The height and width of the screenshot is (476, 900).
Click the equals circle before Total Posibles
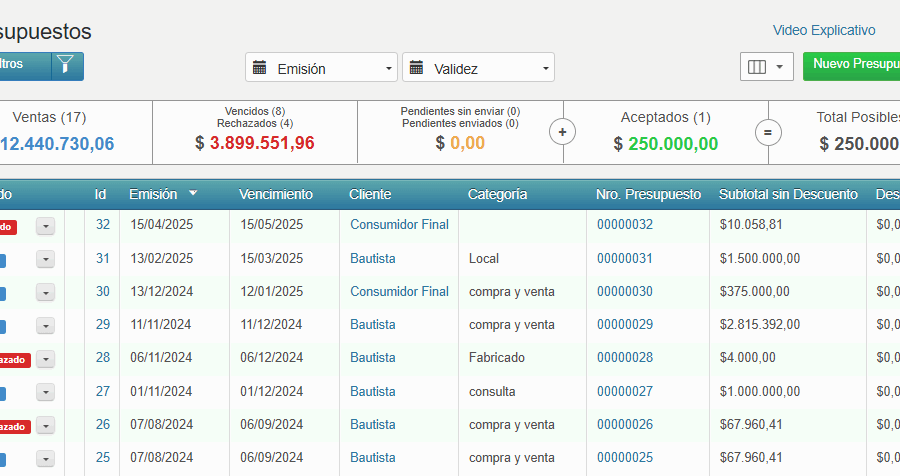click(768, 132)
